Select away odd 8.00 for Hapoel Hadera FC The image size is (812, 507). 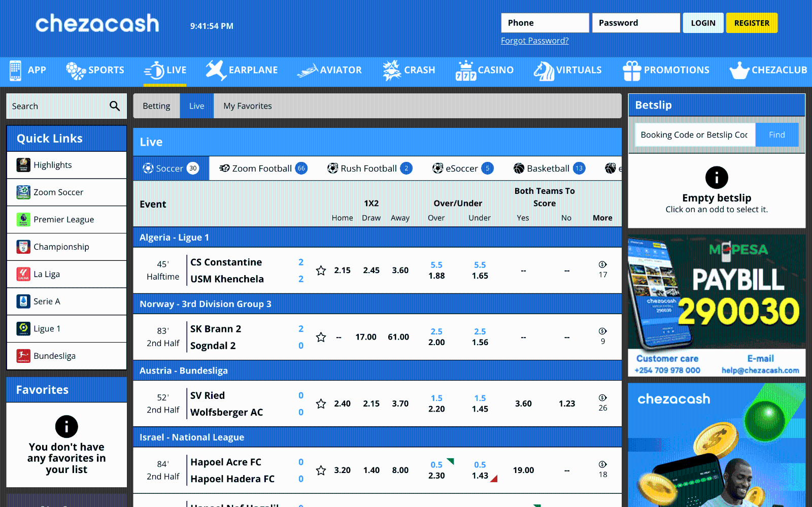pos(400,470)
